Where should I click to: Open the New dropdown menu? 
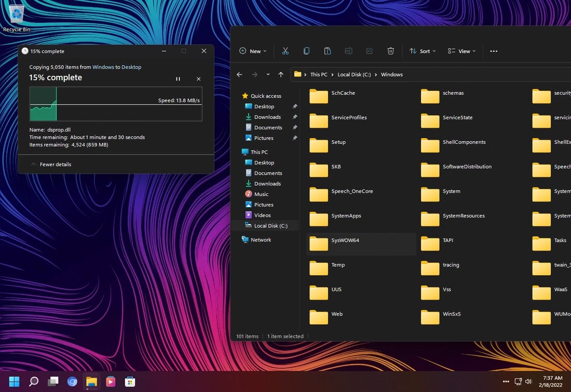pyautogui.click(x=253, y=51)
